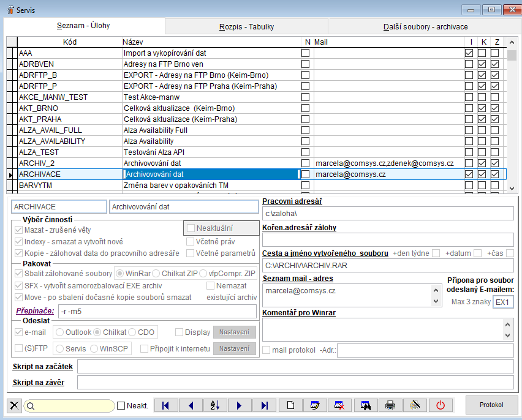Click the Nastavení button in the (S)FTP row
522x420 pixels.
click(235, 348)
